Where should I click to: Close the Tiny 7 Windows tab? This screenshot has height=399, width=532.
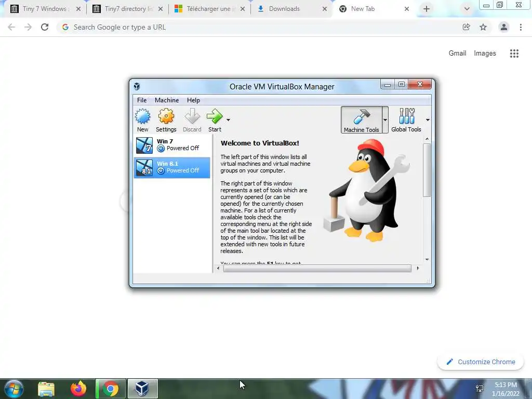(x=78, y=9)
